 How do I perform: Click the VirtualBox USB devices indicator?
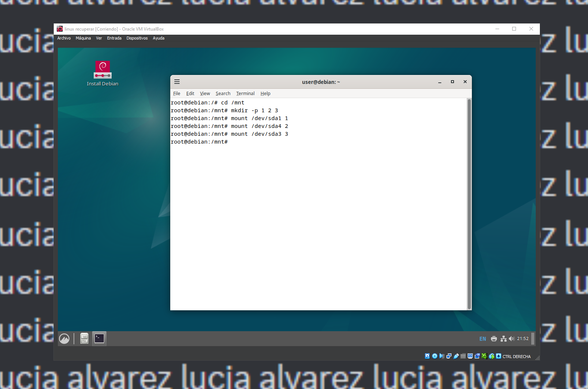[456, 356]
